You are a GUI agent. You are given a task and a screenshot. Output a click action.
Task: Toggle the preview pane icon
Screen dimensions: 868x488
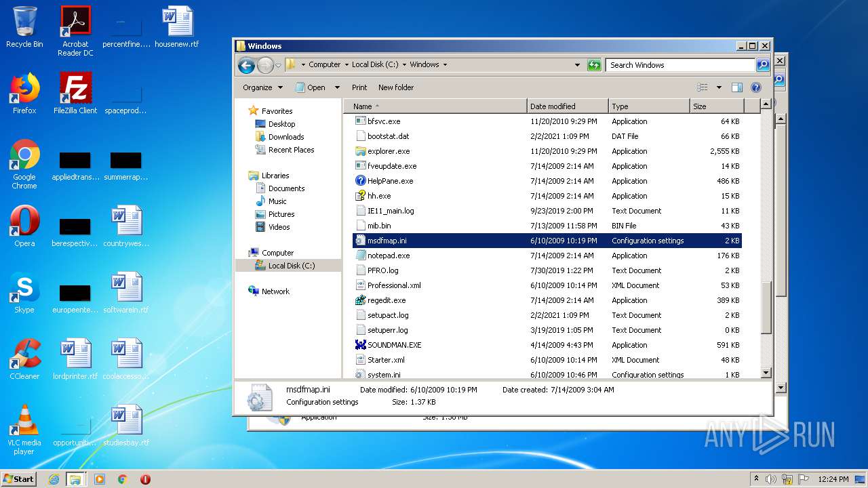[x=737, y=87]
